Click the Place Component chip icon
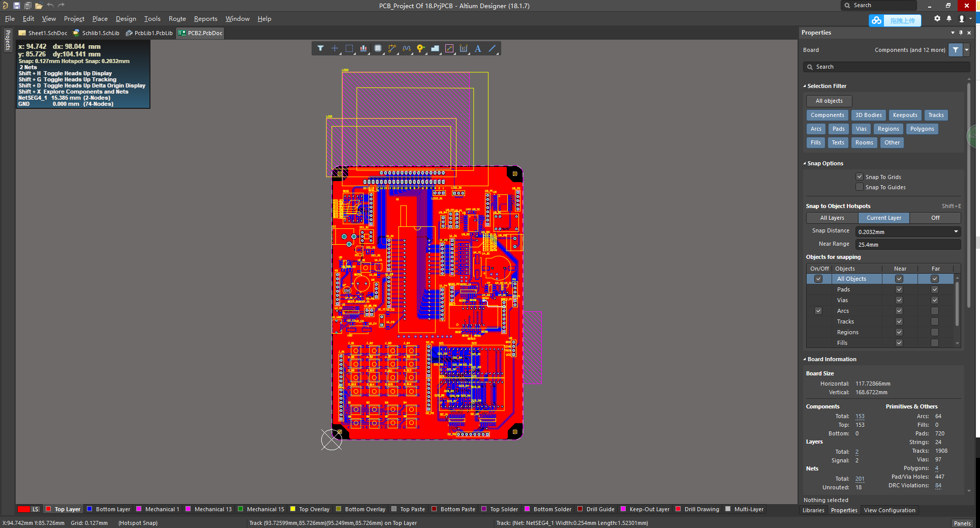This screenshot has width=980, height=528. point(378,48)
